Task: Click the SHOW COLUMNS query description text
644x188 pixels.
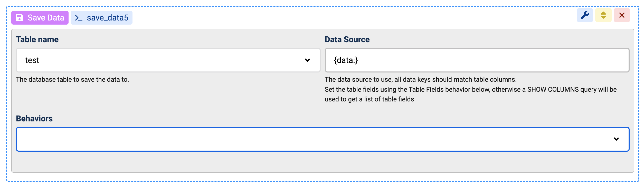Action: point(470,89)
